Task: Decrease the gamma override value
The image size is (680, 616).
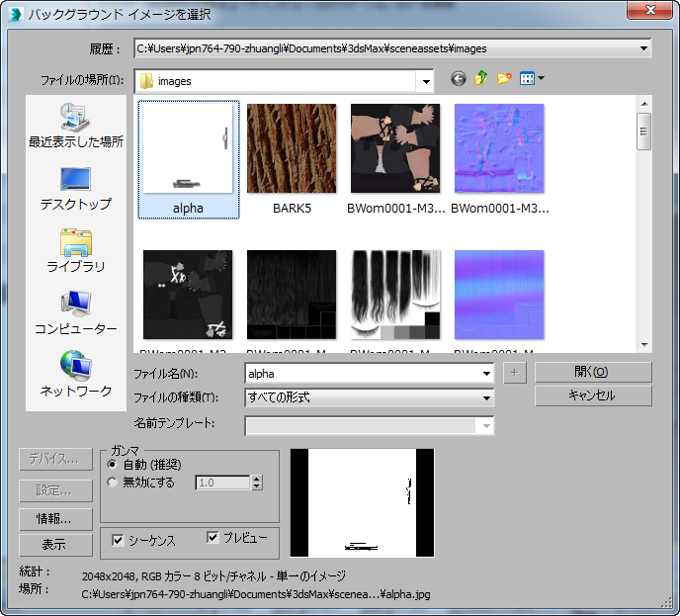Action: coord(257,486)
